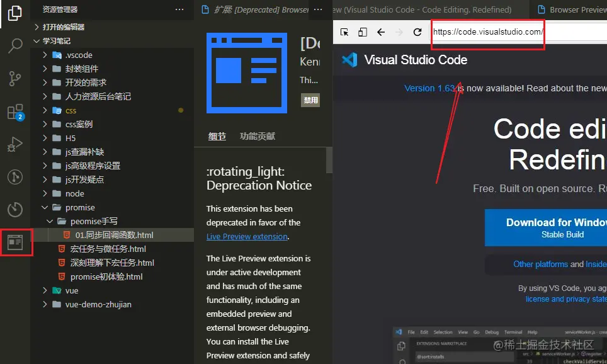
Task: Select the 细节 tab
Action: pos(217,136)
